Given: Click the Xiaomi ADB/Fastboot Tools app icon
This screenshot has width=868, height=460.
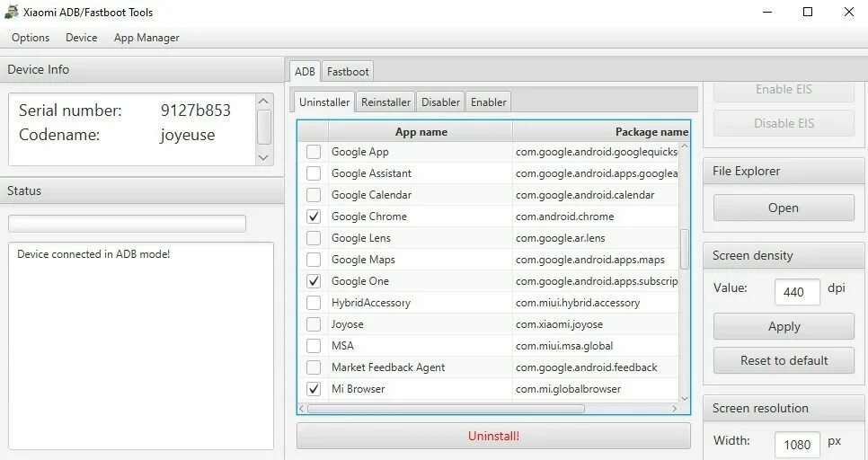Looking at the screenshot, I should tap(11, 12).
